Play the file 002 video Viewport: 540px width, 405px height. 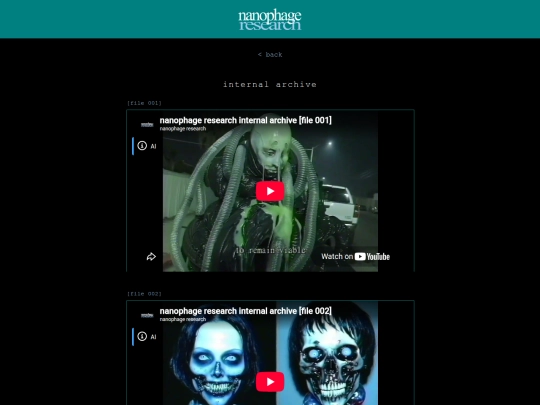coord(270,382)
